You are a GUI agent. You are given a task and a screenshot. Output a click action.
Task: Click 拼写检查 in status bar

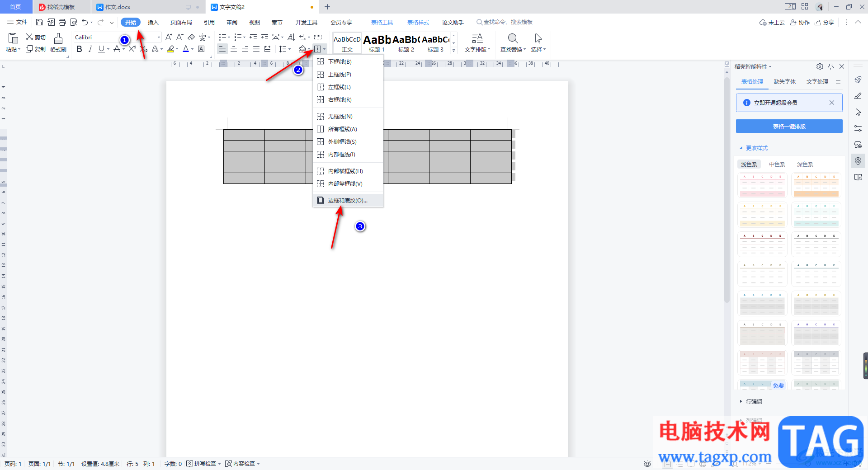(x=203, y=464)
